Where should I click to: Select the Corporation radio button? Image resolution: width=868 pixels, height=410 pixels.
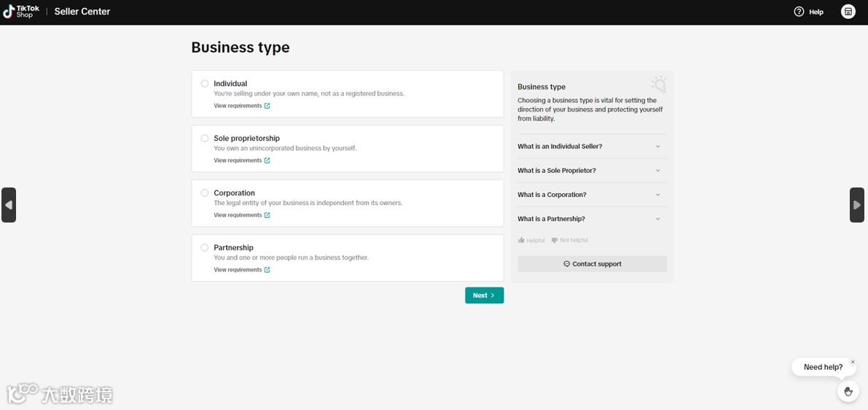point(205,193)
